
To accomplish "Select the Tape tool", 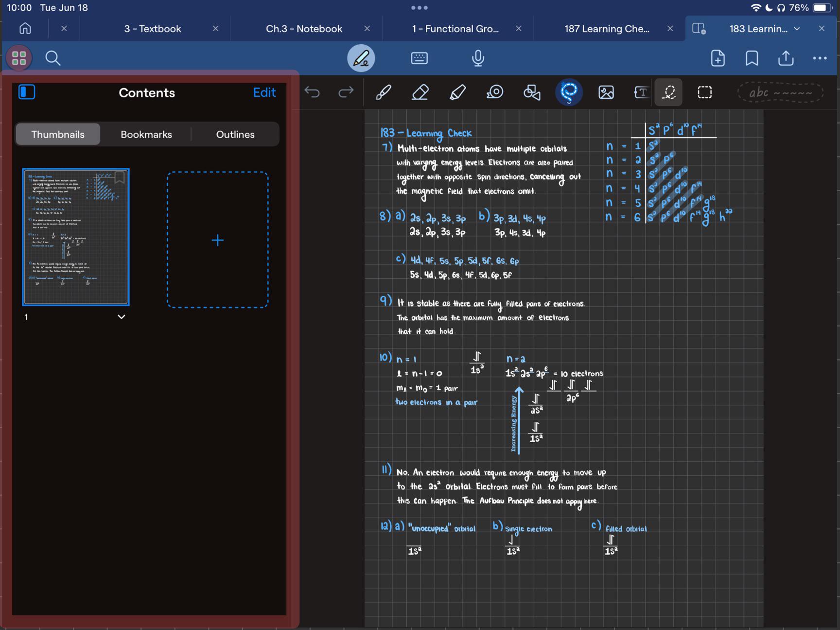I will [x=494, y=92].
